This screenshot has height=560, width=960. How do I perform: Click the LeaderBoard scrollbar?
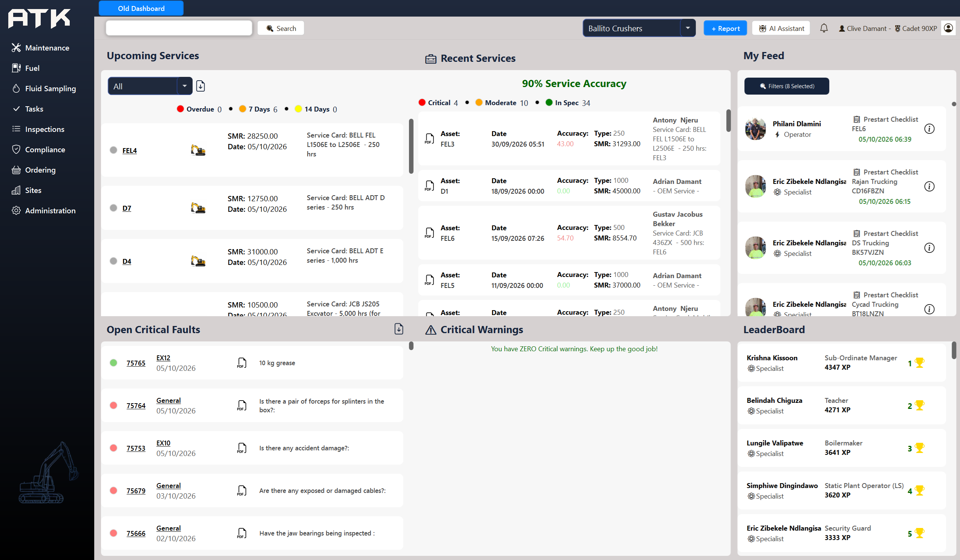pos(954,350)
